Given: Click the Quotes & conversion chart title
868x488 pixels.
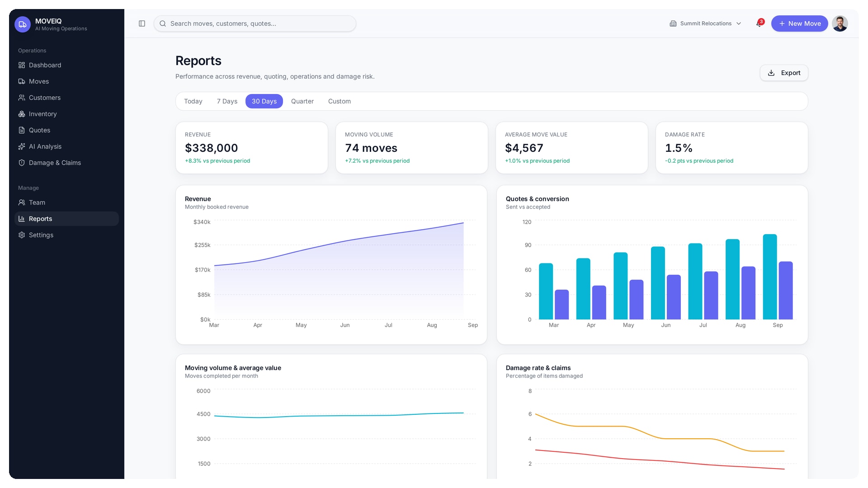Looking at the screenshot, I should (537, 199).
